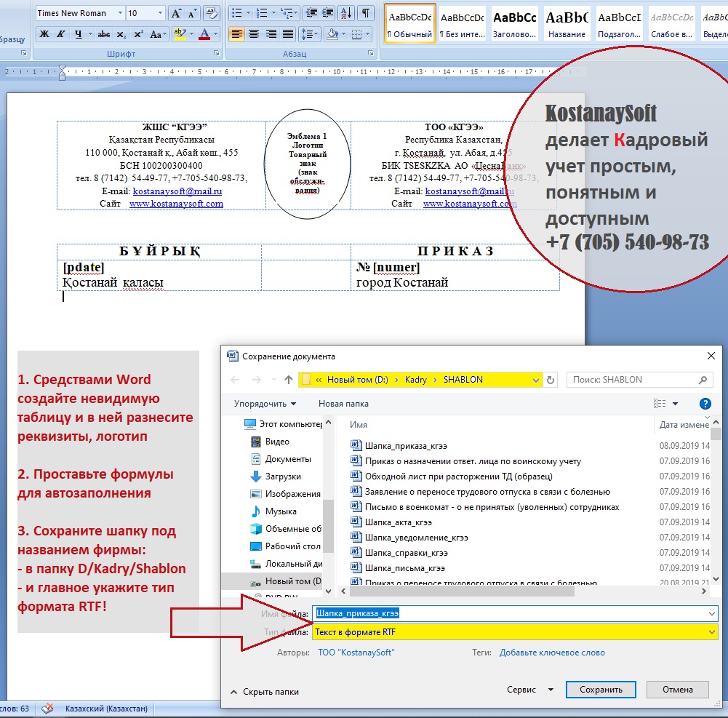The height and width of the screenshot is (718, 728).
Task: Apply the Заголовок style
Action: (x=514, y=24)
